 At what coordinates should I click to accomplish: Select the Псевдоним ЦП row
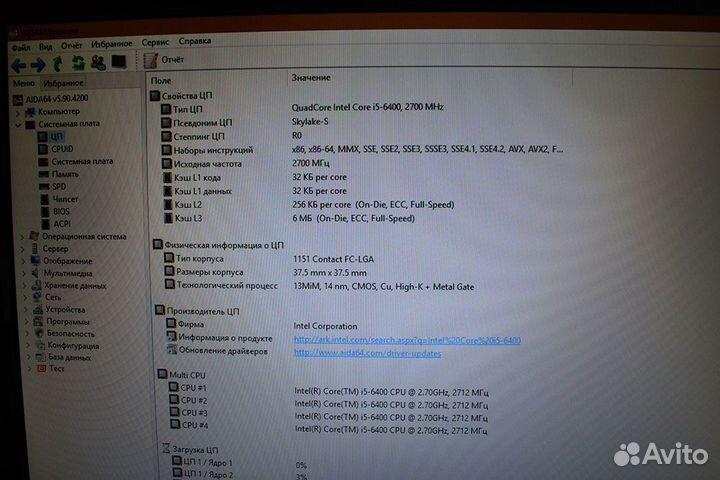pos(245,123)
